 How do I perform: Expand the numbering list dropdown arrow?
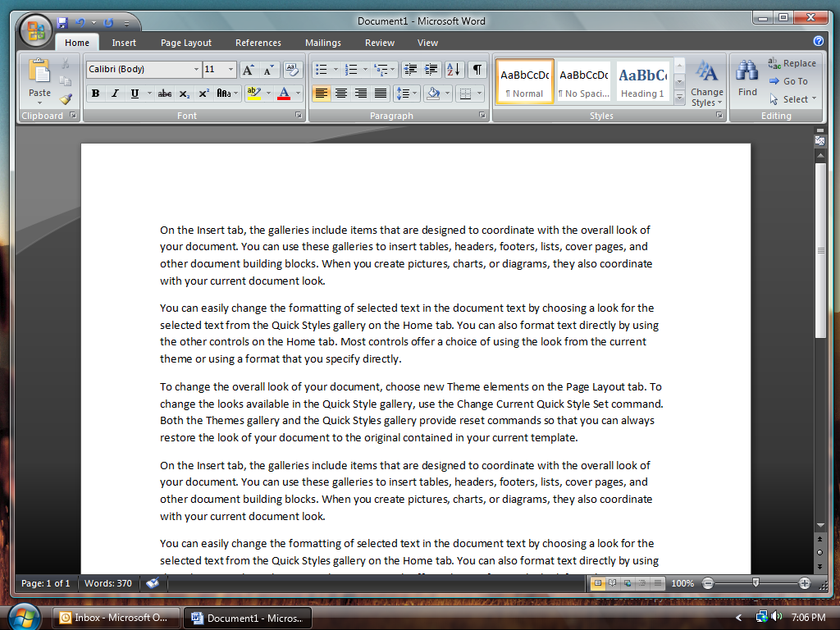tap(365, 69)
